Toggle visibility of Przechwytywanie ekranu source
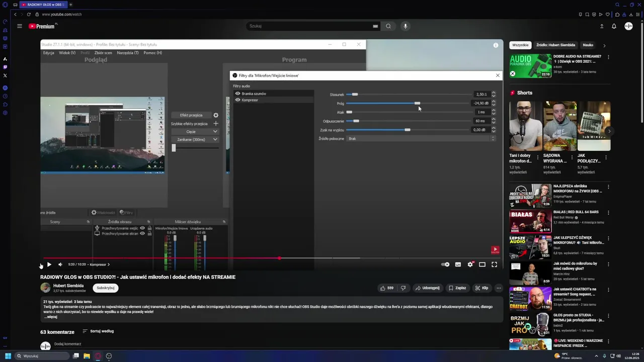The width and height of the screenshot is (644, 362). pos(142,234)
